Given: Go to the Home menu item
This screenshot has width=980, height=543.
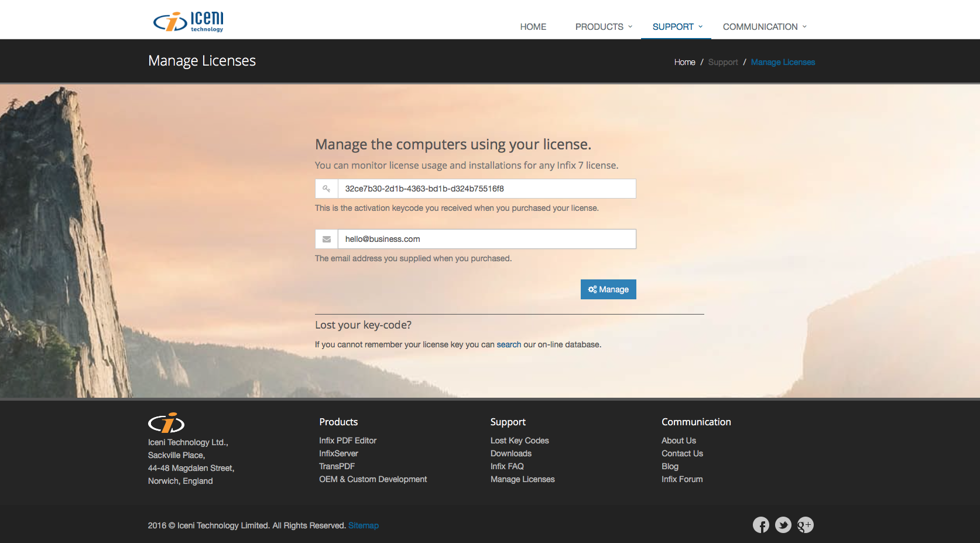Looking at the screenshot, I should click(533, 27).
